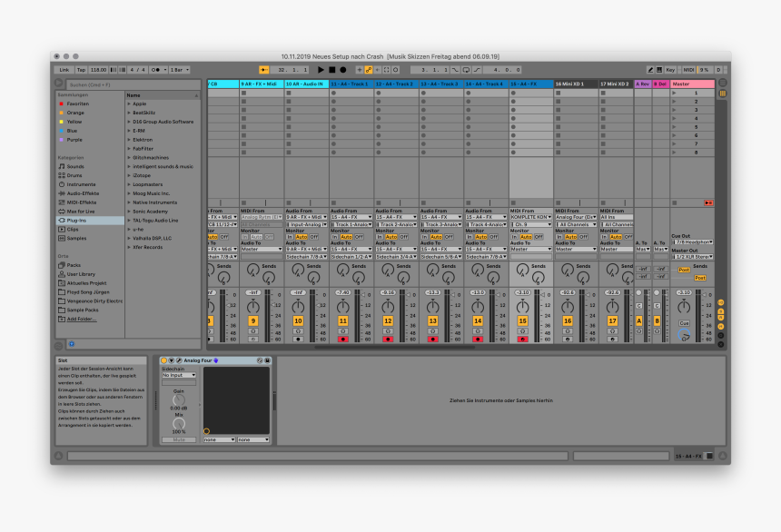Open Max for Live category
The image size is (781, 532).
[80, 212]
